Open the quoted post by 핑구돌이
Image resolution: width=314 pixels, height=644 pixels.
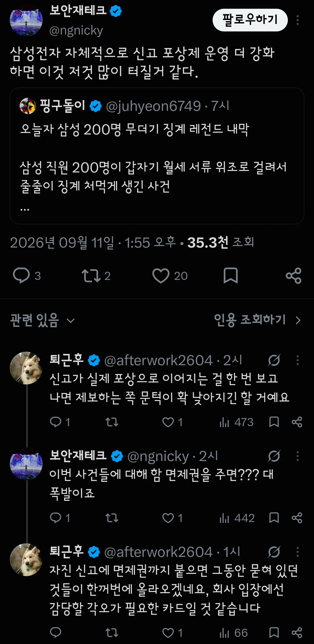157,155
